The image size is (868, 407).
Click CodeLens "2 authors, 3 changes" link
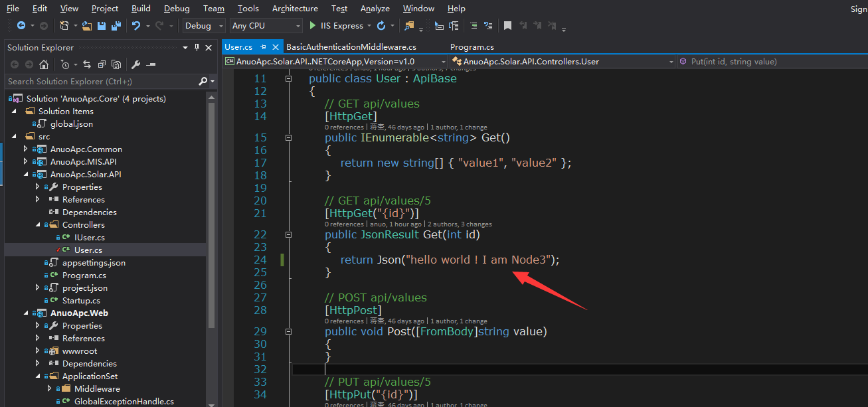(460, 224)
